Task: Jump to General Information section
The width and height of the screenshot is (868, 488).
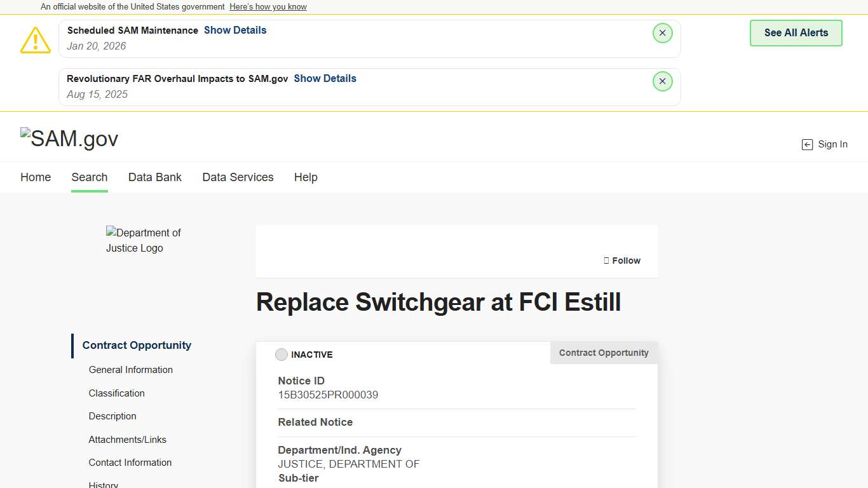Action: tap(131, 370)
